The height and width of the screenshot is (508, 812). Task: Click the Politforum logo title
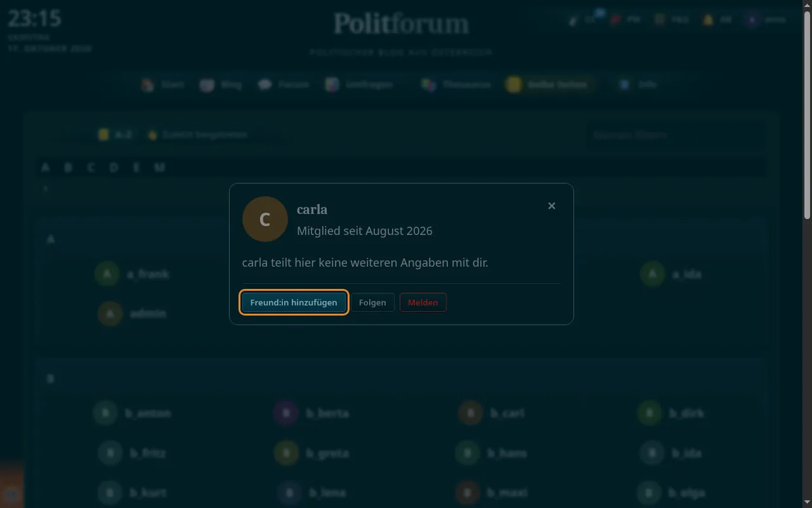[402, 24]
